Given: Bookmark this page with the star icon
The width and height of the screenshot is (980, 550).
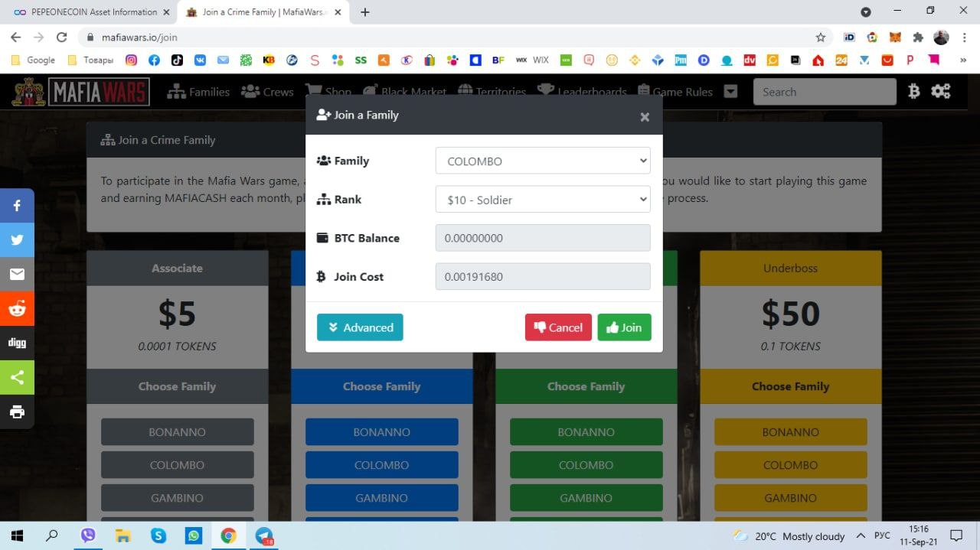Looking at the screenshot, I should 821,37.
